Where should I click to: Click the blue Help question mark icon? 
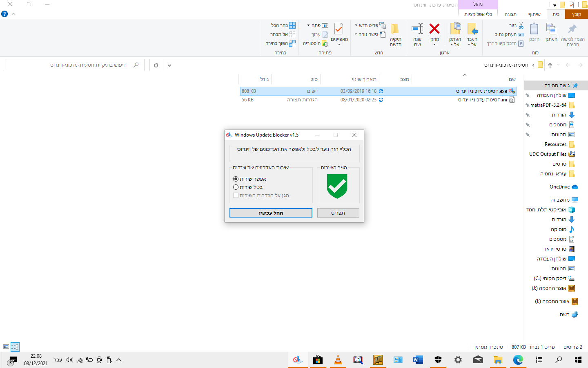pos(4,14)
